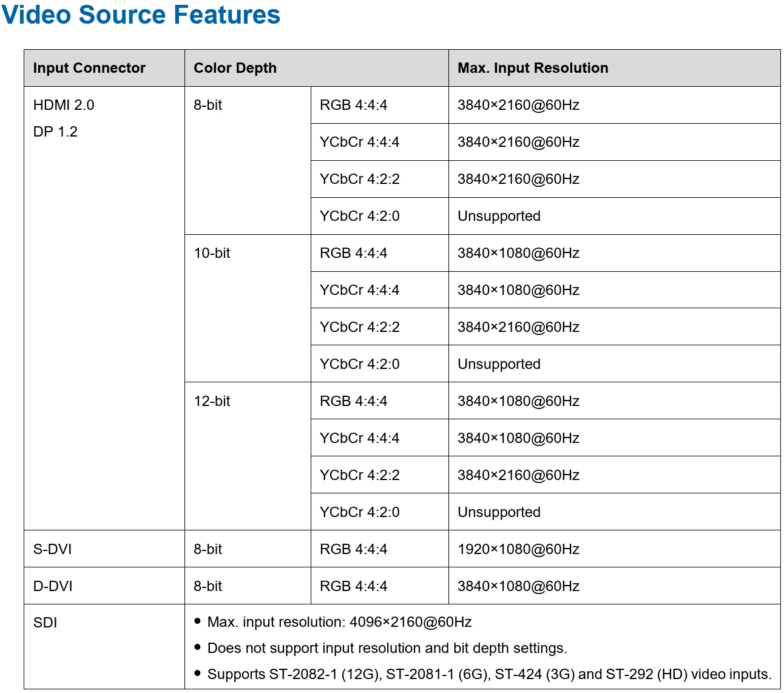Screen dimensions: 784x693
Task: Click the "HDMI 2.0" connector text
Action: pyautogui.click(x=64, y=105)
